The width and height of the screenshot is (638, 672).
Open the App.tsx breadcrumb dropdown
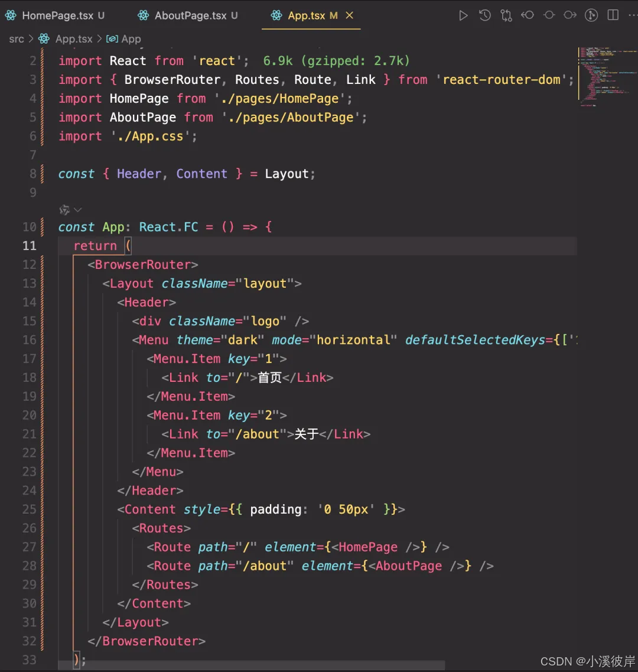[x=74, y=39]
